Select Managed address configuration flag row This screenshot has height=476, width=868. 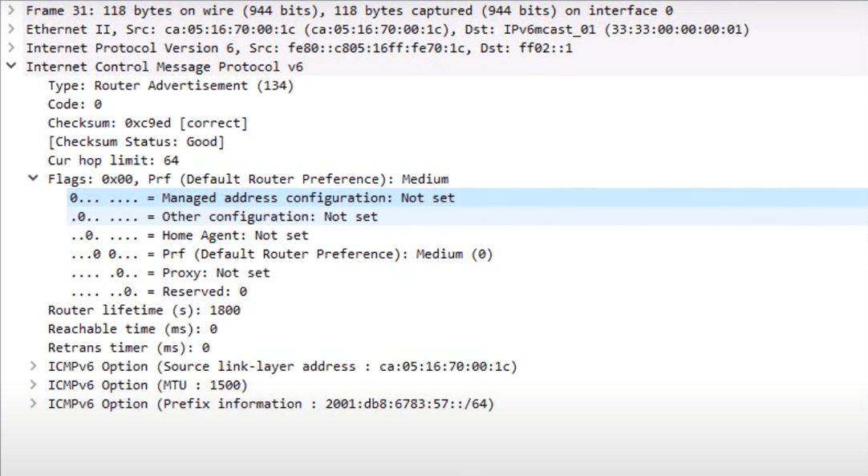[262, 198]
